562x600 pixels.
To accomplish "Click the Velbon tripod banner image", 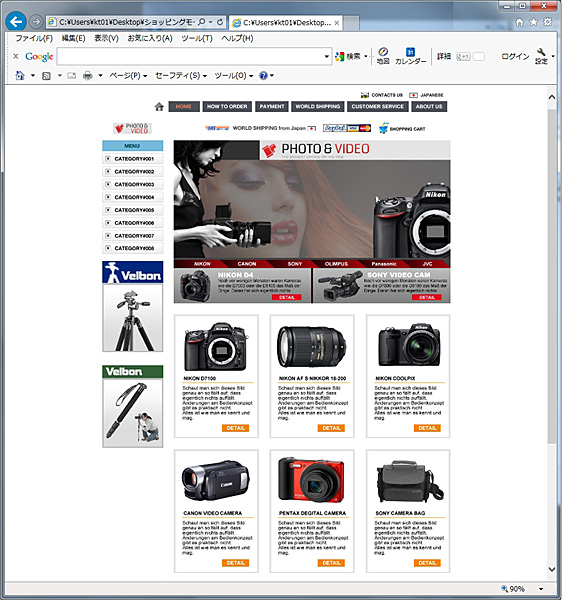I will click(x=132, y=306).
